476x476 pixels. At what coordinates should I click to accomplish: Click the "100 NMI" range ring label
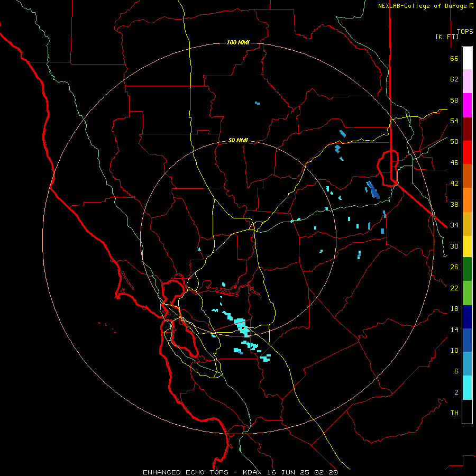pos(238,42)
